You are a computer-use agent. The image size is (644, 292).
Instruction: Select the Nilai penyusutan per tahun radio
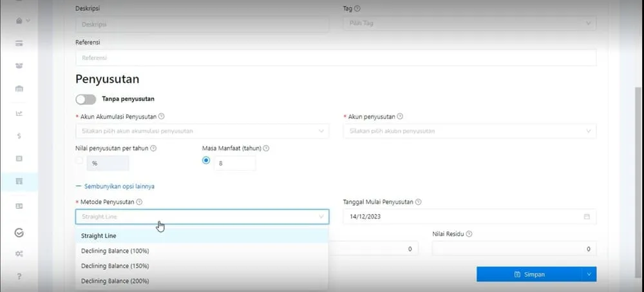[79, 161]
